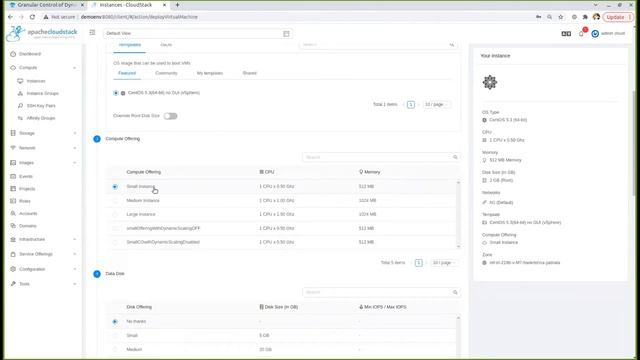640x360 pixels.
Task: Switch to the Granular Control of Dynamic browser tab
Action: coord(46,5)
